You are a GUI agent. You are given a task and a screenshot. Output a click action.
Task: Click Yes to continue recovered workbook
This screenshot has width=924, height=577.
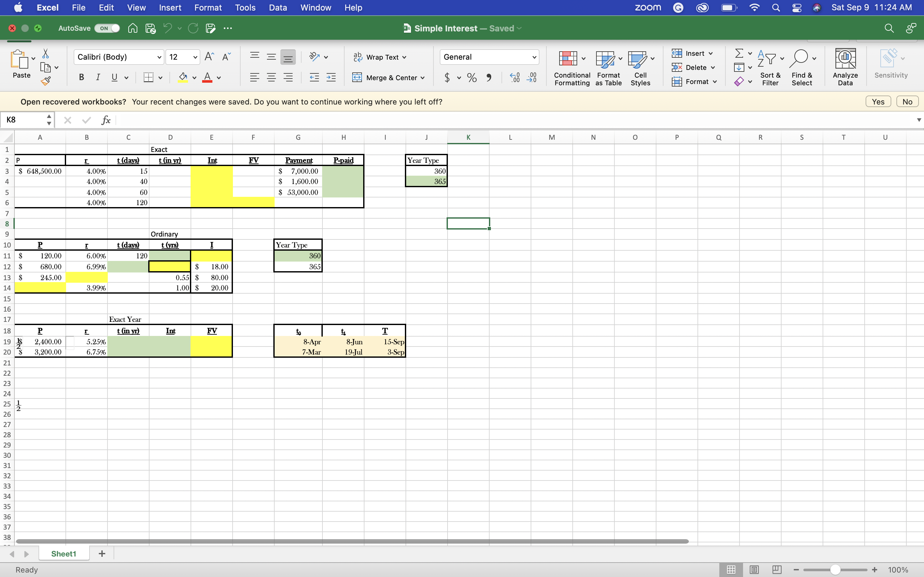pyautogui.click(x=878, y=101)
